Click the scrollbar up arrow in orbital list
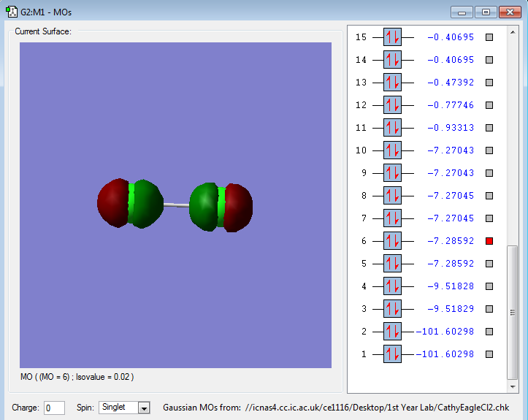Viewport: 528px width, 420px height. pos(513,32)
